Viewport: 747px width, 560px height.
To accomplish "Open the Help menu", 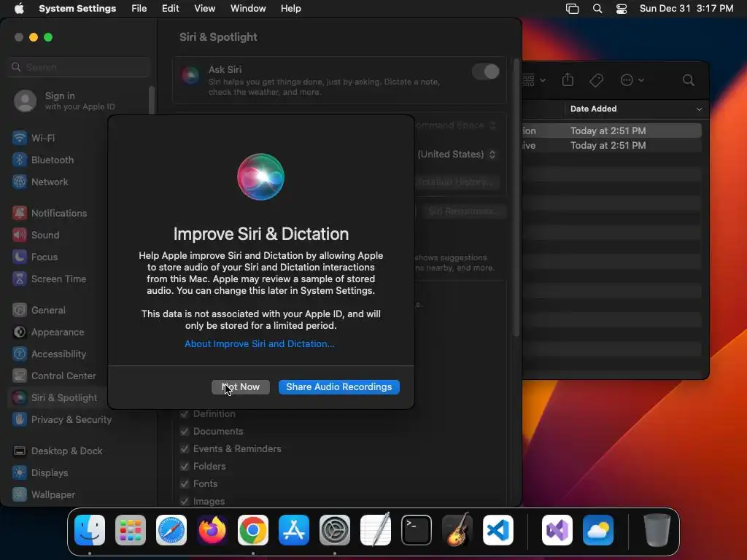I will (x=290, y=8).
